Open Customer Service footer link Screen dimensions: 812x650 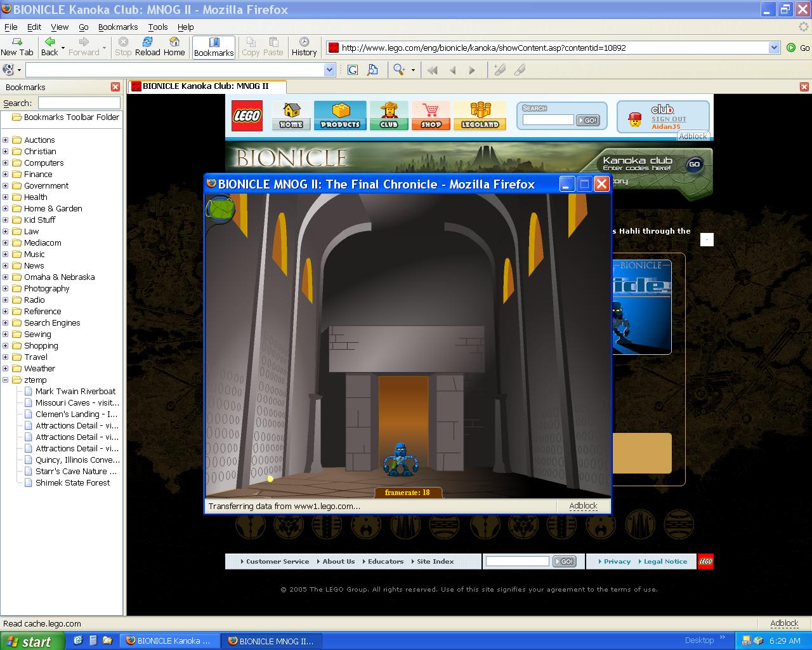pyautogui.click(x=277, y=562)
